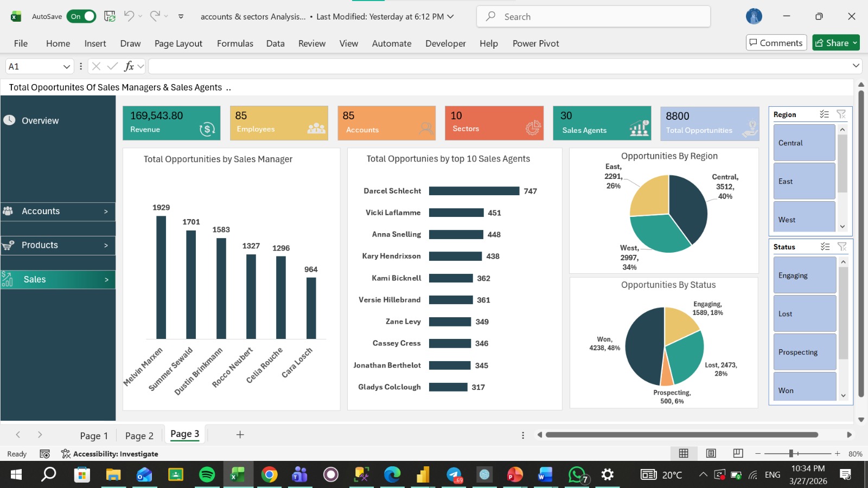Click the Add new sheet plus icon
Viewport: 868px width, 488px height.
click(240, 434)
